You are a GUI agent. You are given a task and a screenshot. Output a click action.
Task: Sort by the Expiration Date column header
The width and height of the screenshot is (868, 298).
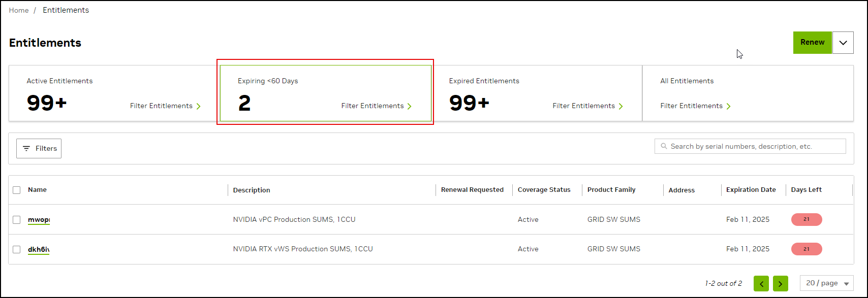[751, 190]
